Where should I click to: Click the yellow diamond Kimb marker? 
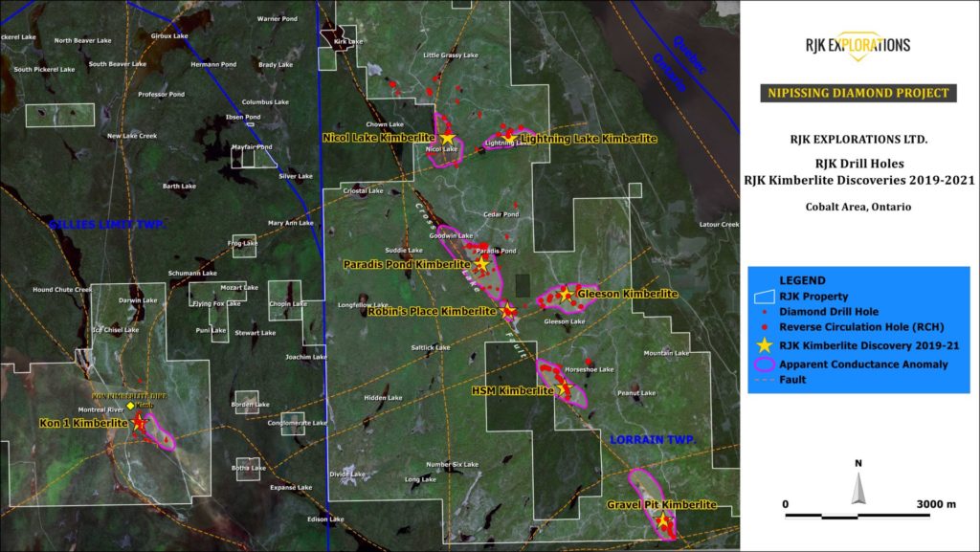click(130, 406)
